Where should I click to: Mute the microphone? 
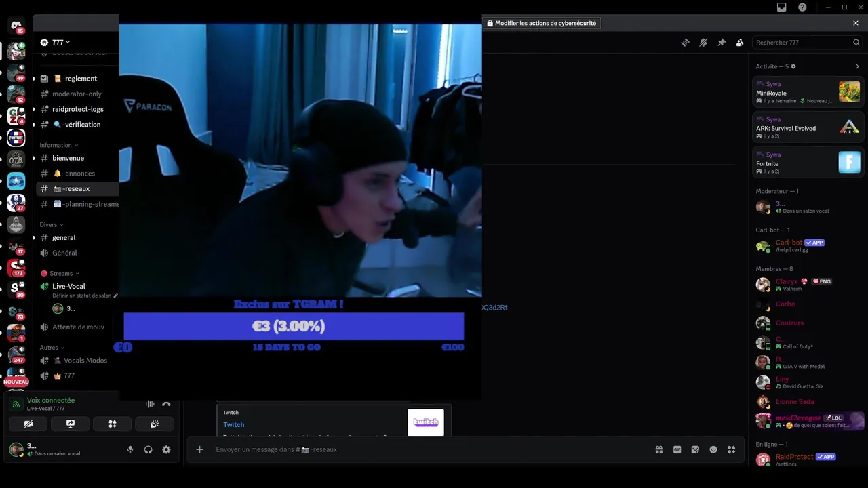130,449
